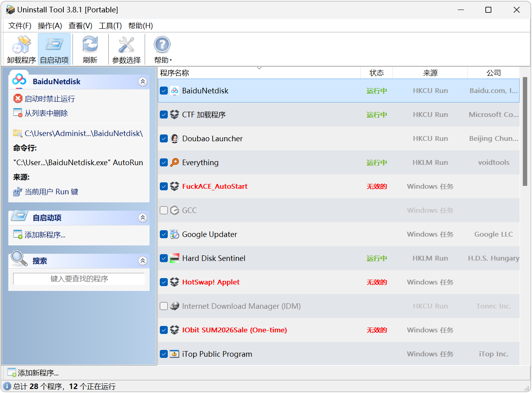Click the sort arrow above 程序名称 column

coord(259,68)
